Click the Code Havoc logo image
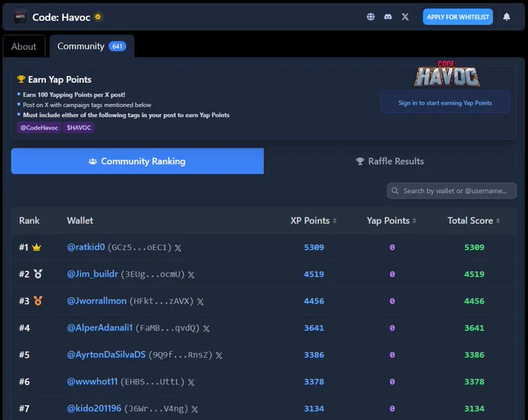Screen dimensions: 528x420 pos(446,74)
